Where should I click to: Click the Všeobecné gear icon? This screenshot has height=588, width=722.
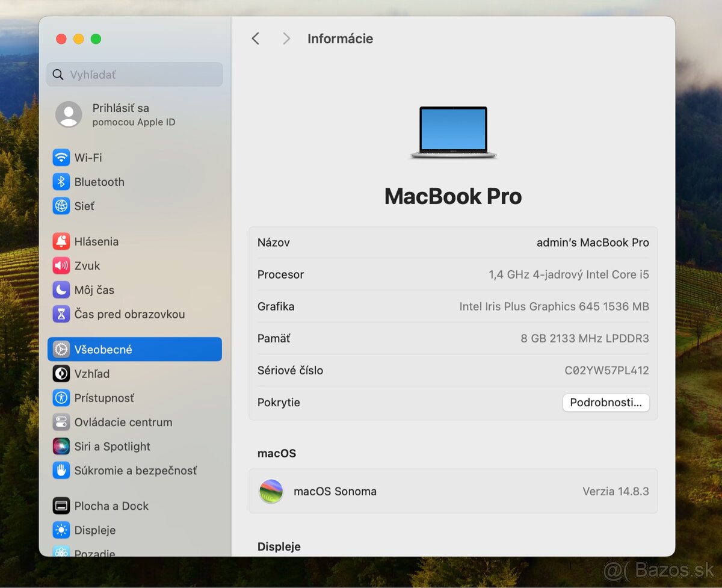point(61,350)
